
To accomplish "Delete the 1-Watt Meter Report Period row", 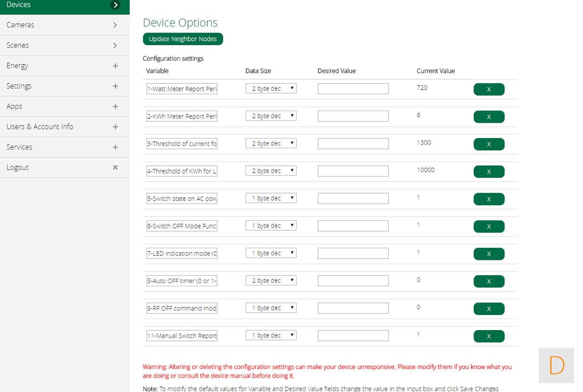I will (489, 90).
